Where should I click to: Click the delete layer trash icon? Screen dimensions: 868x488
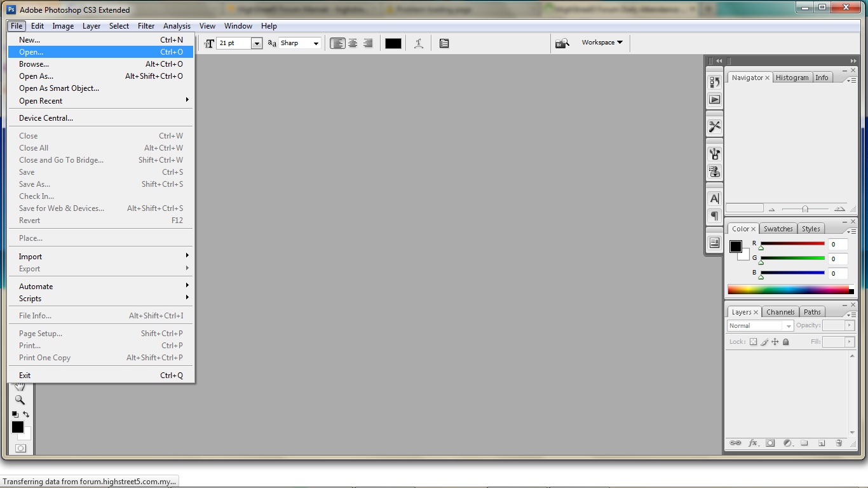839,443
